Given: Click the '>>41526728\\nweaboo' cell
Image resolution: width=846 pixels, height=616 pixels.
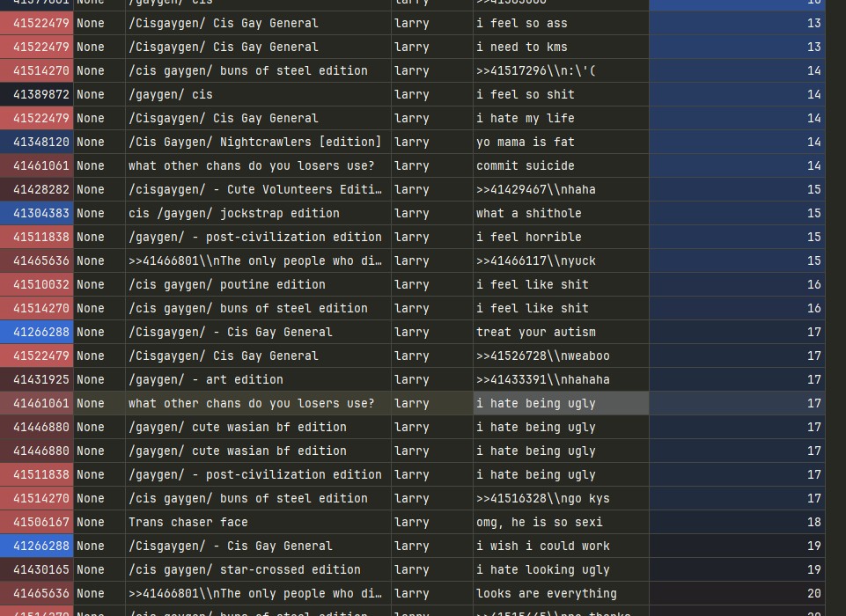Looking at the screenshot, I should coord(561,356).
